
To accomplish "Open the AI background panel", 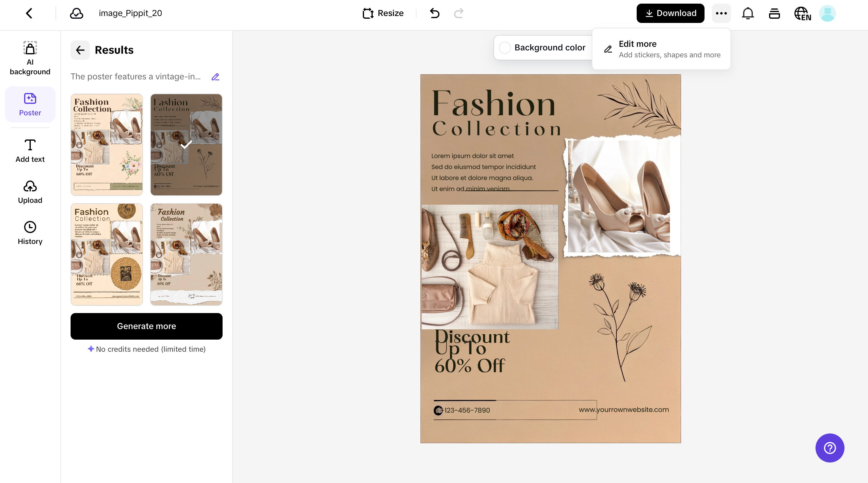I will click(x=30, y=57).
